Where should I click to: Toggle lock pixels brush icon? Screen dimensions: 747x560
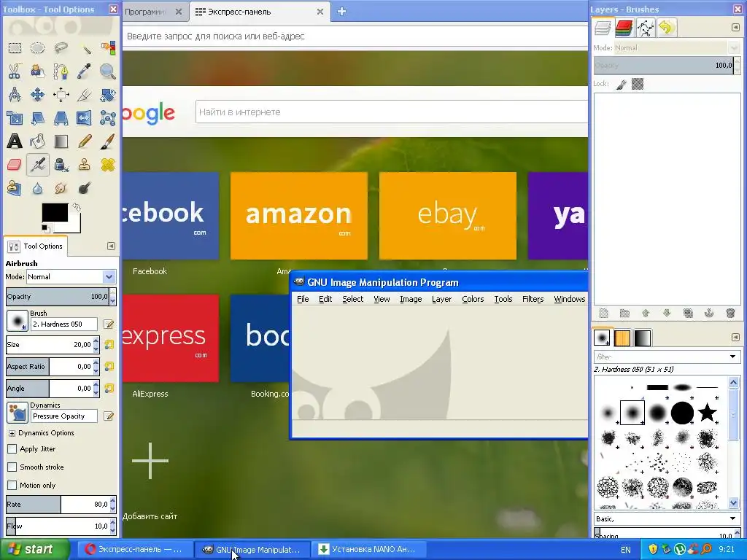(622, 85)
